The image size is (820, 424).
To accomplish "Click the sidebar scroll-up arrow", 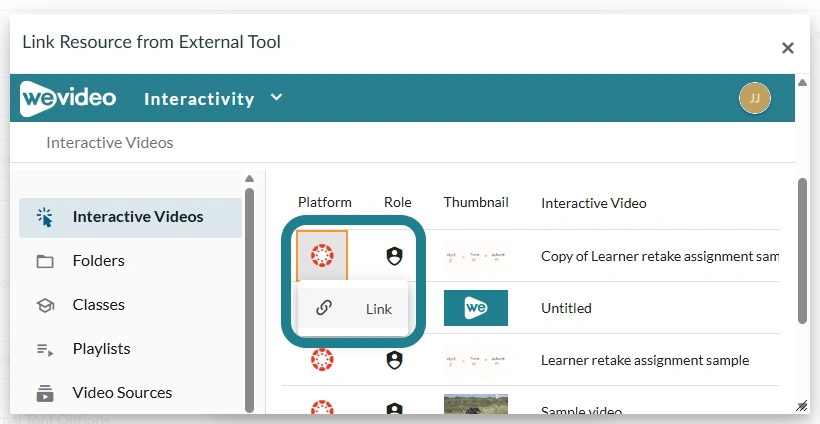I will point(249,178).
